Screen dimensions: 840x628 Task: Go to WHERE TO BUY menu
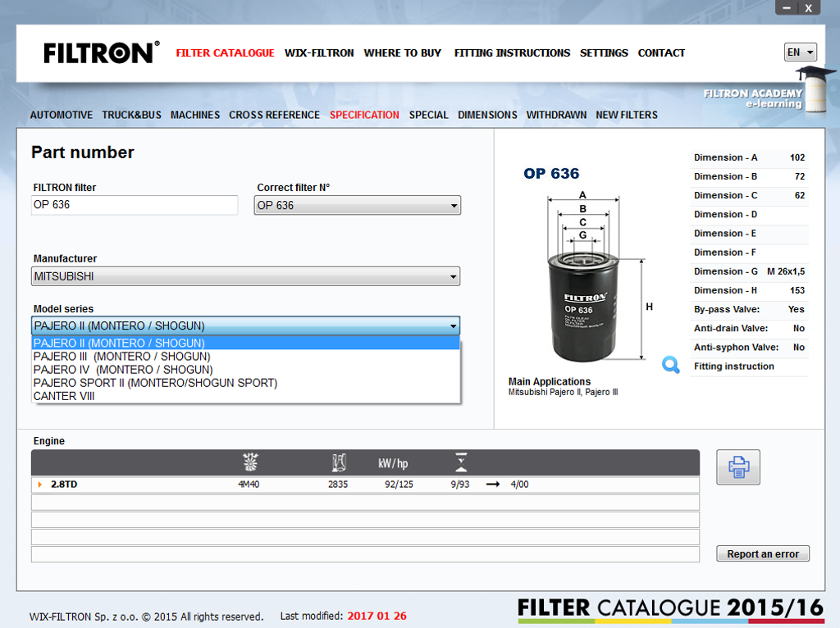click(402, 53)
